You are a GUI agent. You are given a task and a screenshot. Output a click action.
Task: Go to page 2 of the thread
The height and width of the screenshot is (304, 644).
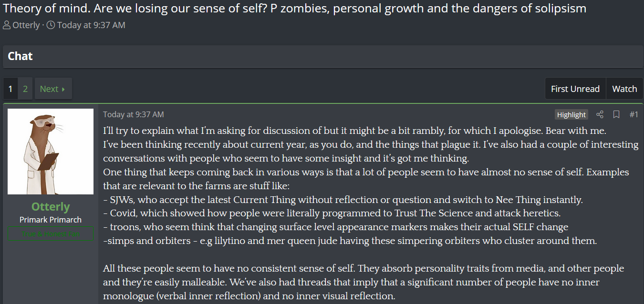25,89
